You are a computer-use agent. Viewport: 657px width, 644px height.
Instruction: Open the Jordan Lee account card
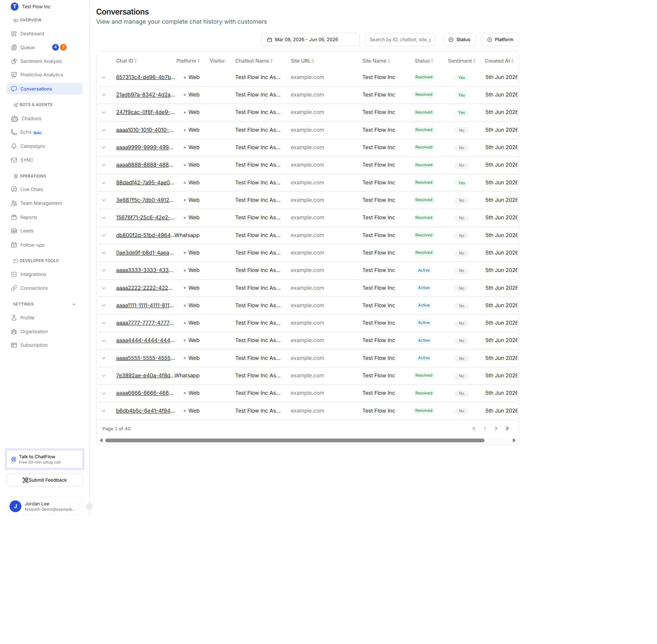(45, 507)
